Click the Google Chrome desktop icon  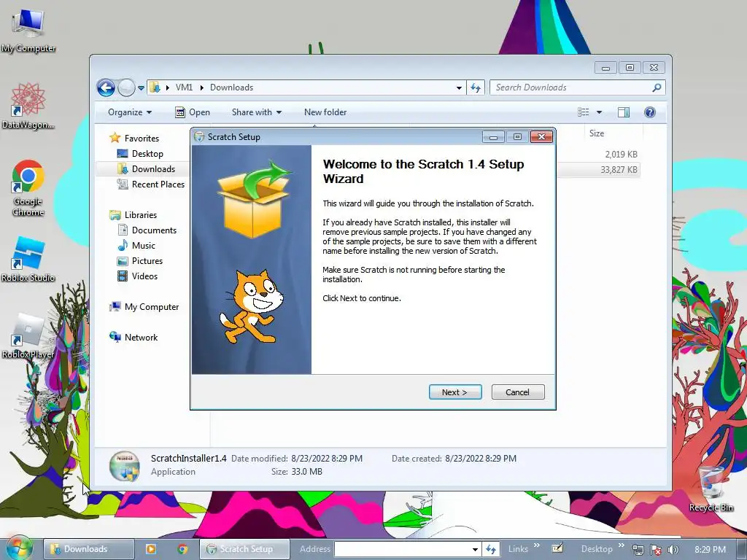pos(28,189)
